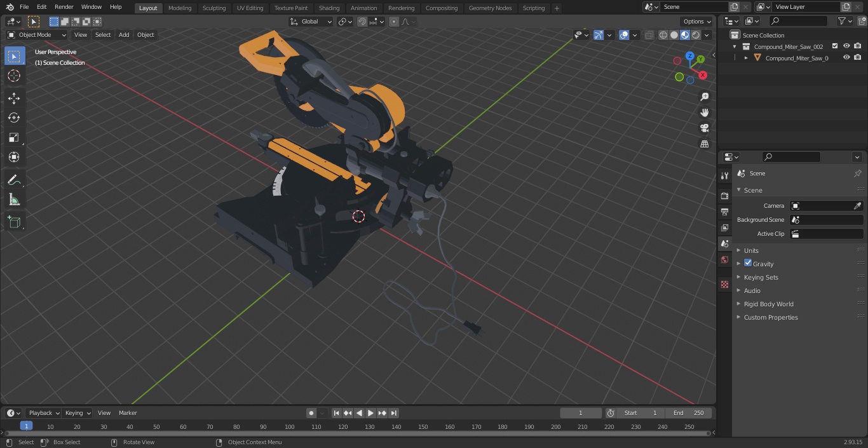Image resolution: width=868 pixels, height=448 pixels.
Task: Toggle render camera for Compound_Miter_Saw_002
Action: coord(858,46)
